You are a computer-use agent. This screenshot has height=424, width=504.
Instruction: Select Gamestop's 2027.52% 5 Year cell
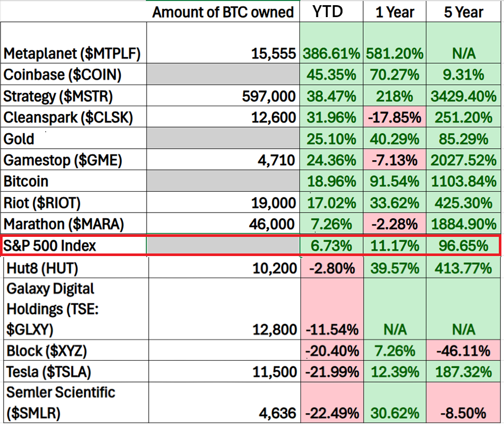point(463,160)
